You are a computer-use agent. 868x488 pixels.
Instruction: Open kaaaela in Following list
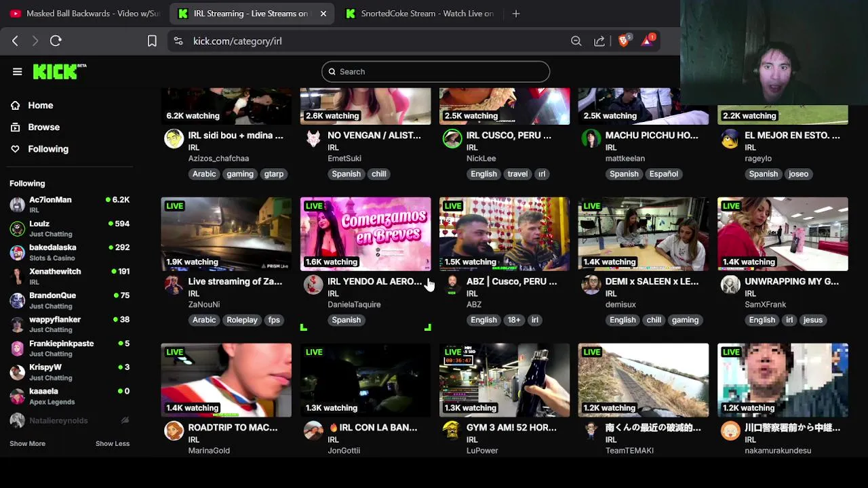tap(70, 396)
